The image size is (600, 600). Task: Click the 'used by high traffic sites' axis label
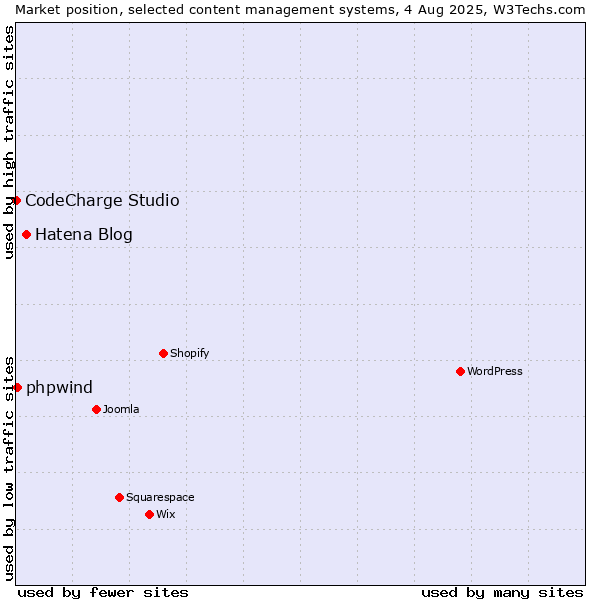[8, 142]
